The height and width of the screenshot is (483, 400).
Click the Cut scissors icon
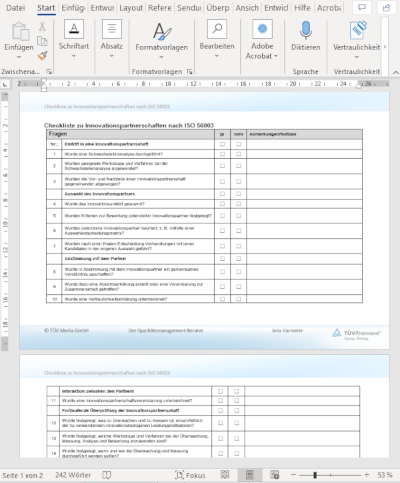(42, 26)
